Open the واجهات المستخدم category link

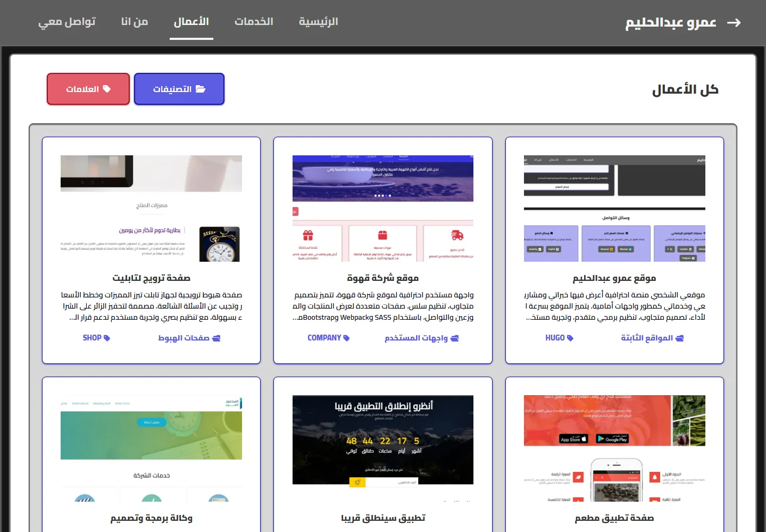(x=421, y=338)
